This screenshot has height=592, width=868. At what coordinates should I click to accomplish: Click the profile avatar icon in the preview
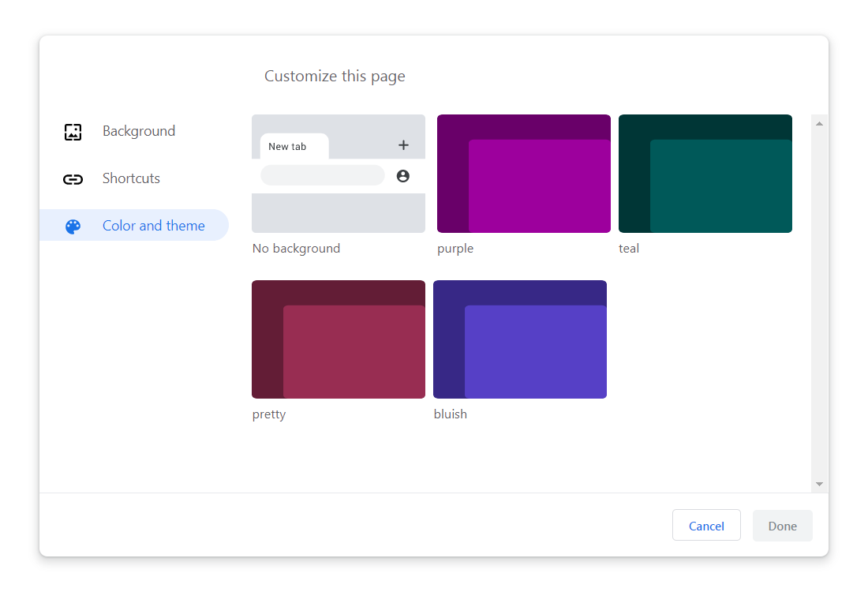pyautogui.click(x=403, y=176)
